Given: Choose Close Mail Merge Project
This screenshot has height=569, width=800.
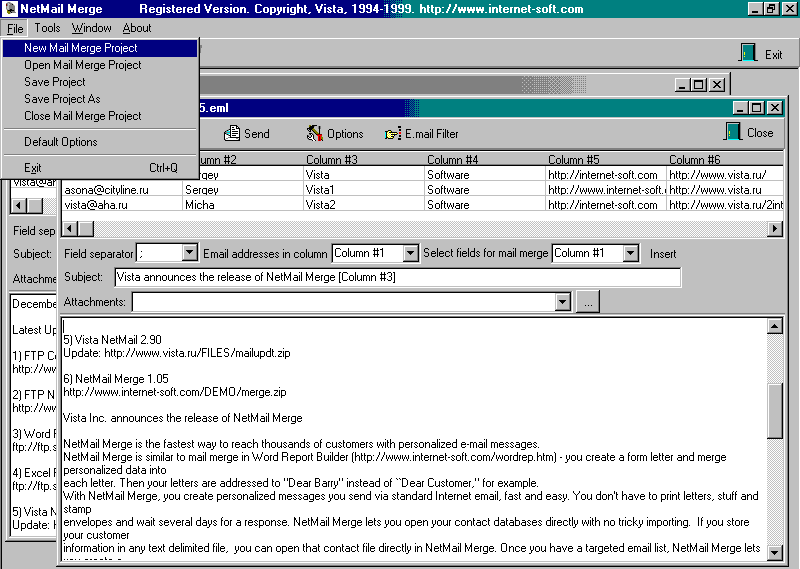Looking at the screenshot, I should [x=100, y=116].
